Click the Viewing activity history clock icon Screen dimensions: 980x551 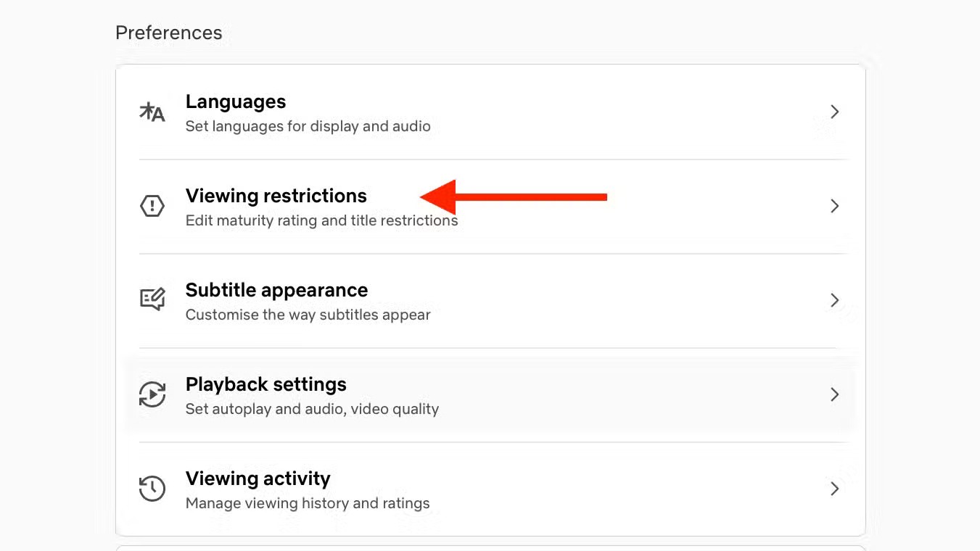[x=152, y=489]
